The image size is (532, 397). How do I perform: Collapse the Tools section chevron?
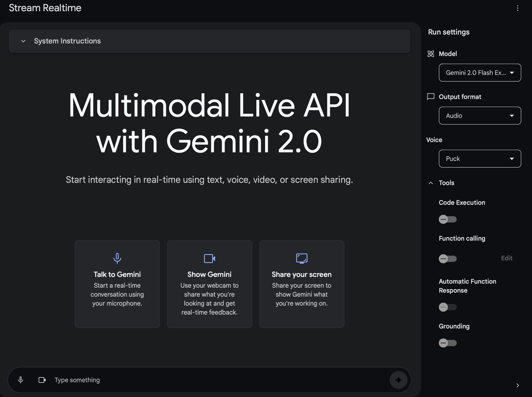pyautogui.click(x=430, y=183)
